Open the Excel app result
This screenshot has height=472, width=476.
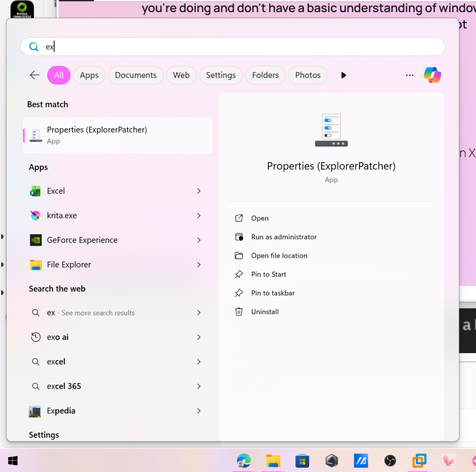click(x=56, y=191)
